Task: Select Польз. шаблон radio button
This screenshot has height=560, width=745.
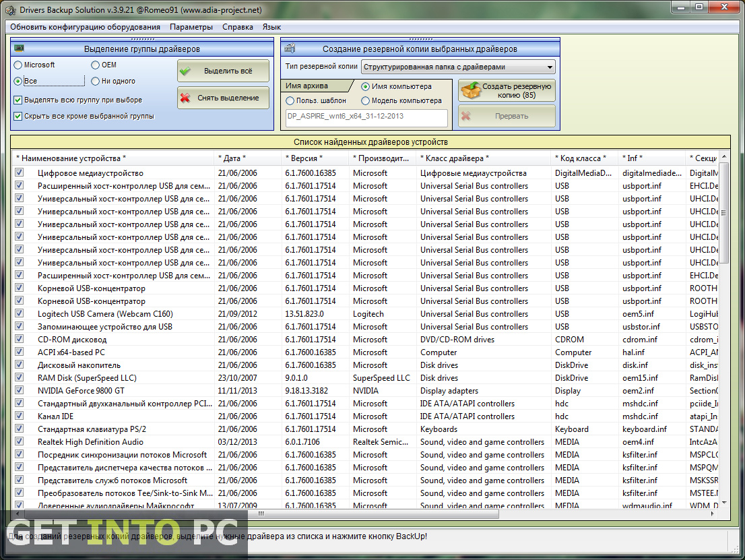Action: pos(290,101)
